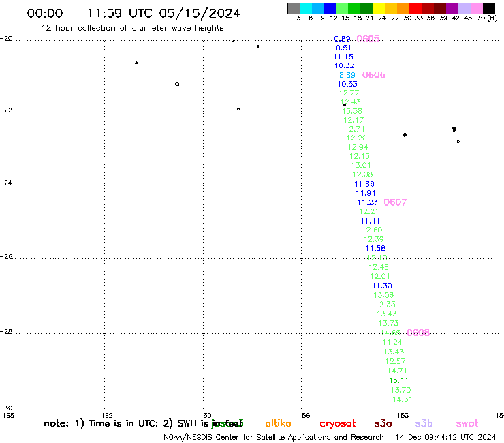This screenshot has width=504, height=443.
Task: Click the wave height value 12.71
Action: 355,129
